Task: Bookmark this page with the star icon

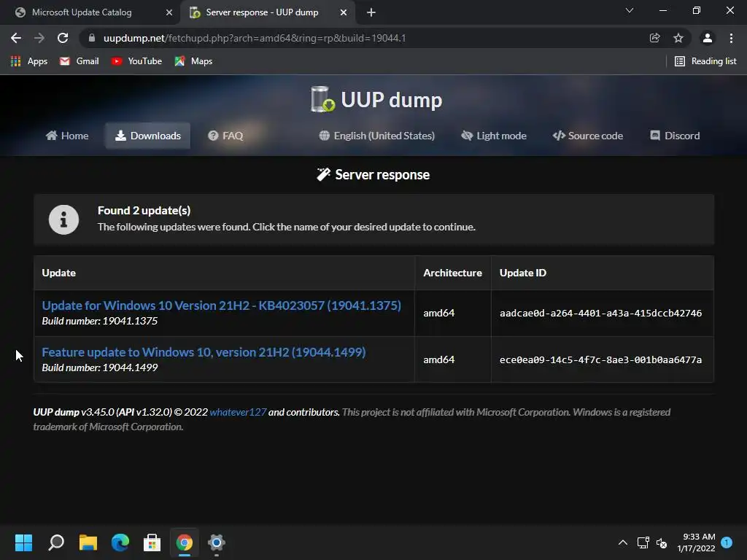Action: (678, 38)
